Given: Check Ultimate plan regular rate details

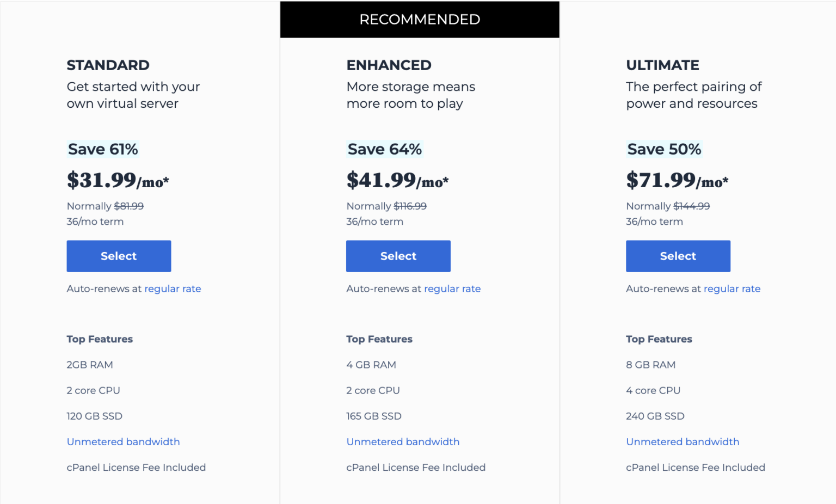Looking at the screenshot, I should (732, 288).
